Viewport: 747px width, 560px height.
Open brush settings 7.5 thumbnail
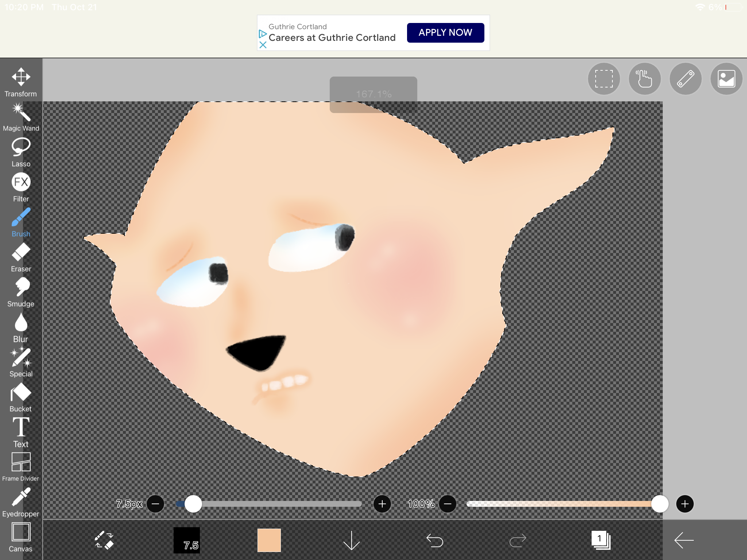click(187, 540)
